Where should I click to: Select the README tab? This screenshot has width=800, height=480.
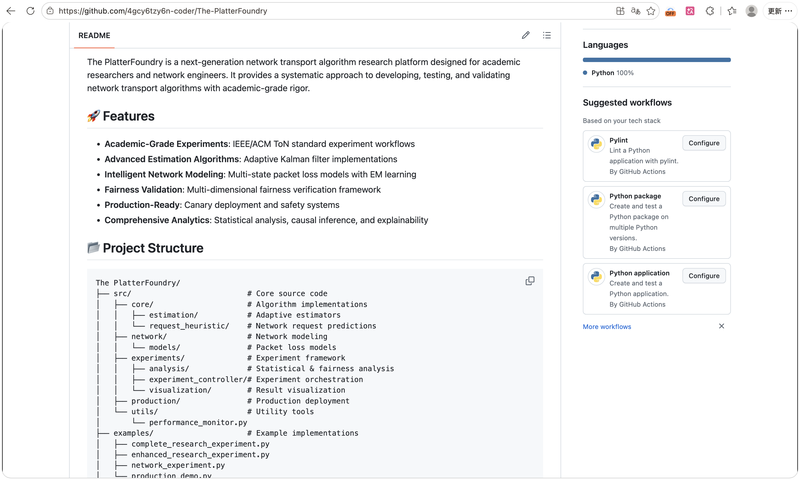pyautogui.click(x=94, y=36)
